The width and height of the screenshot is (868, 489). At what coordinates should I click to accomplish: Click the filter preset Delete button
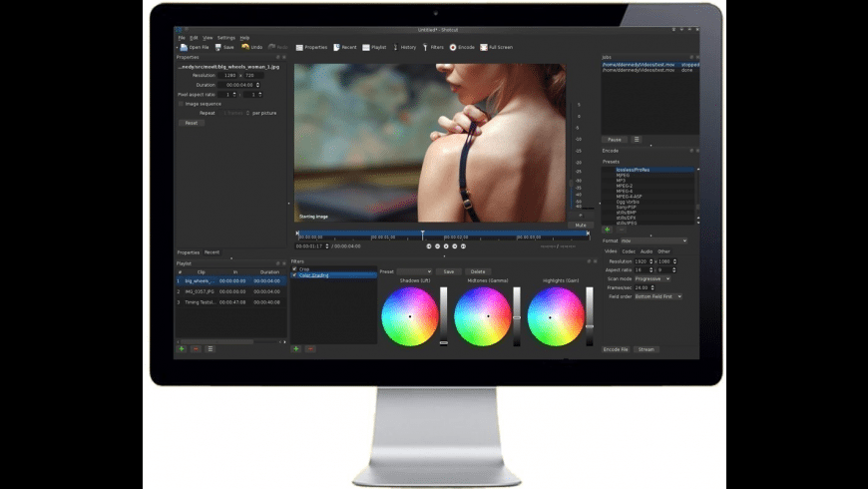(478, 271)
